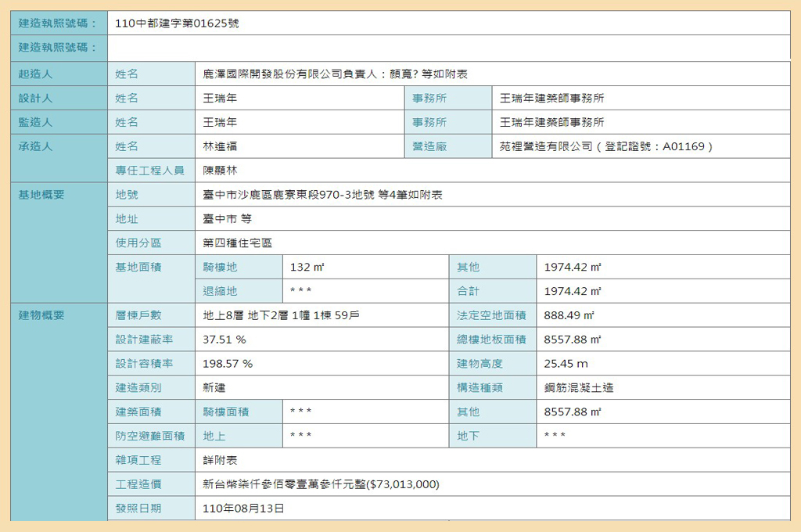The width and height of the screenshot is (801, 532).
Task: Click the permit number 110中都建字第01625號
Action: (x=177, y=23)
